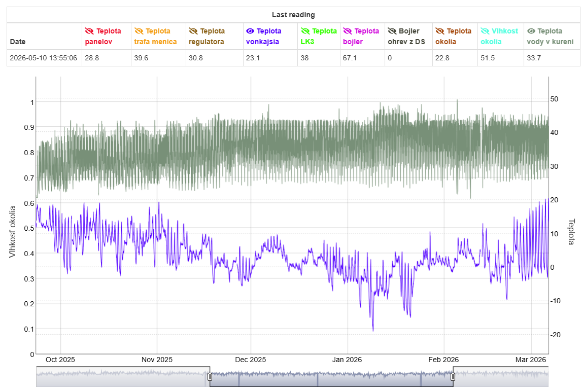Show the Teplota bojler series
The height and width of the screenshot is (392, 583).
click(347, 31)
